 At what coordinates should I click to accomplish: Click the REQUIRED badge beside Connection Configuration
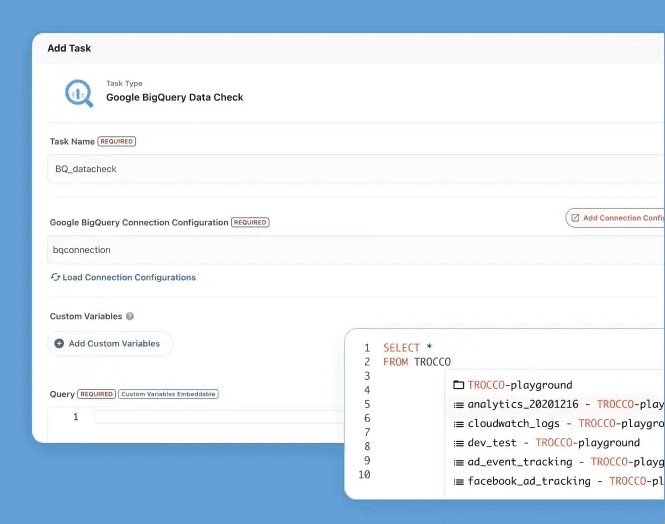[x=250, y=222]
